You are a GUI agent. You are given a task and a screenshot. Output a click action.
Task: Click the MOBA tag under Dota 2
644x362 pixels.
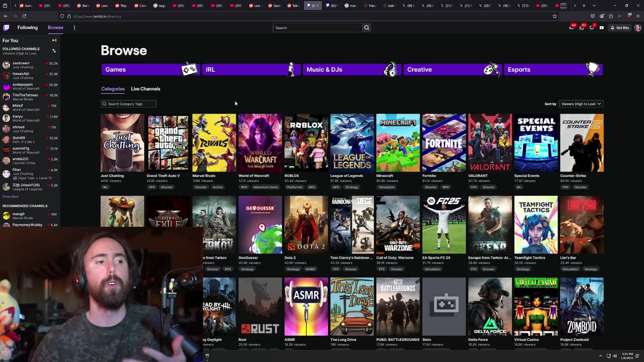(310, 269)
